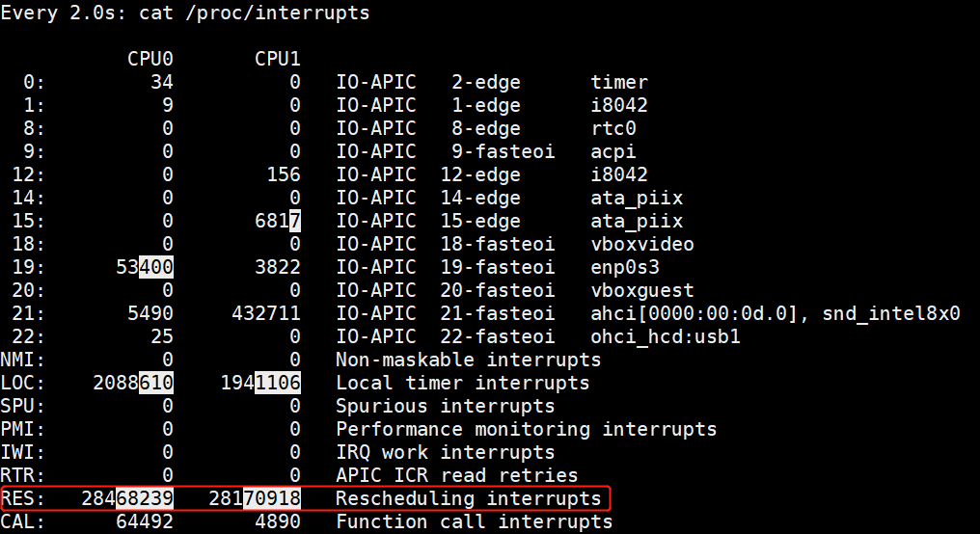Click the 'ohci_hcd:usb1' device name
The width and height of the screenshot is (980, 534).
(x=665, y=336)
